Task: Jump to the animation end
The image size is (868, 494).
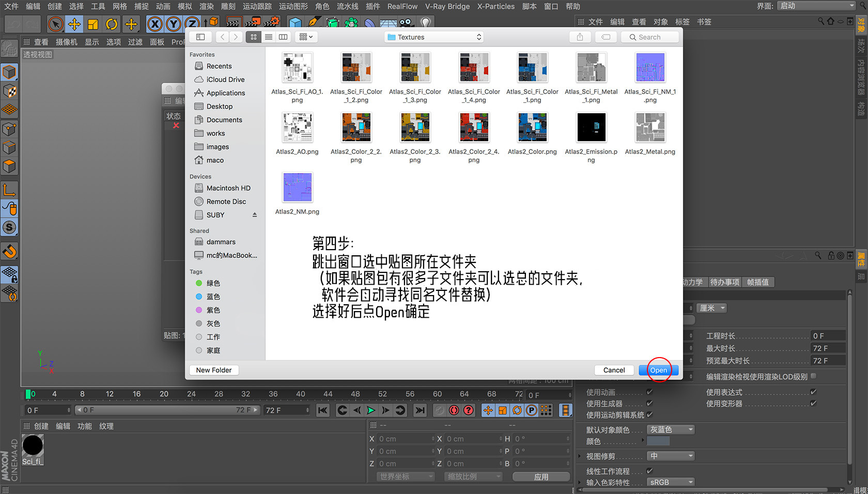Action: [420, 410]
